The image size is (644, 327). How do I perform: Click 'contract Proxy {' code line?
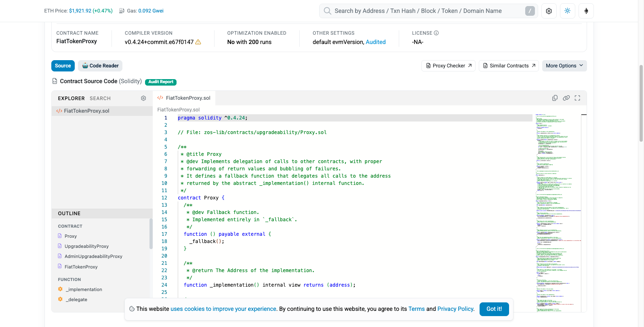[201, 198]
